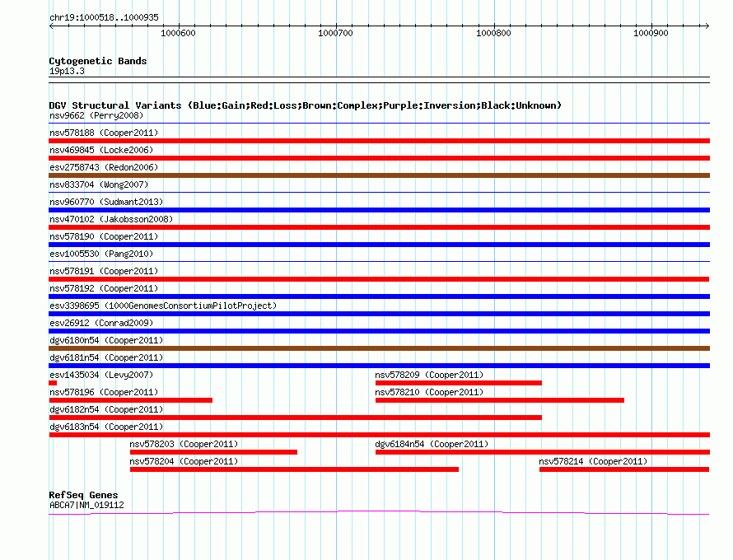Select the nsv470102 (Jakobsson2008) variant label
Viewport: 733px width, 560px height.
111,219
